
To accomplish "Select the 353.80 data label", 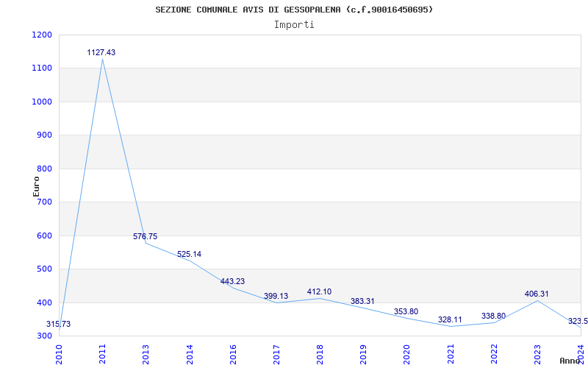I will [406, 311].
